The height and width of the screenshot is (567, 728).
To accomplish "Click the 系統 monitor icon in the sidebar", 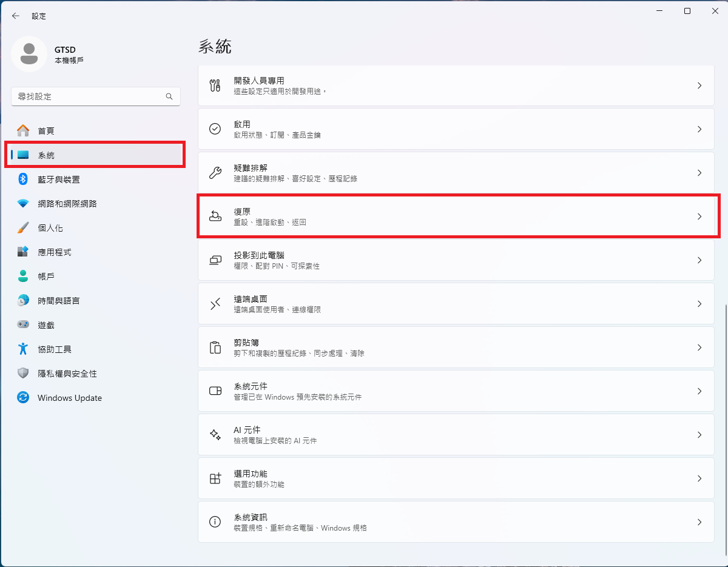I will click(x=23, y=155).
